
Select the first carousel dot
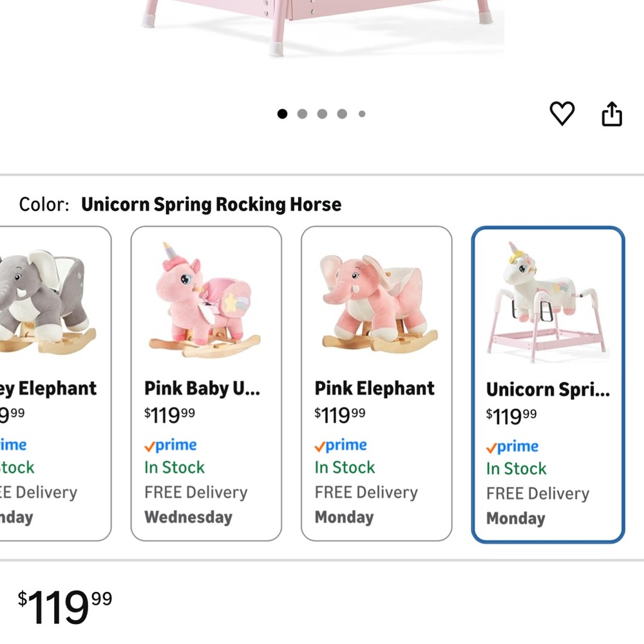[x=282, y=113]
